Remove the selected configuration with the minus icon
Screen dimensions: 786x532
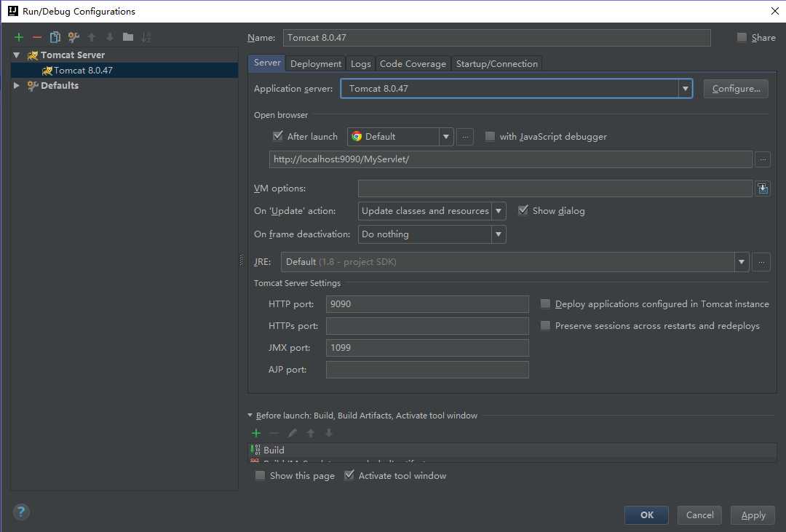click(37, 37)
